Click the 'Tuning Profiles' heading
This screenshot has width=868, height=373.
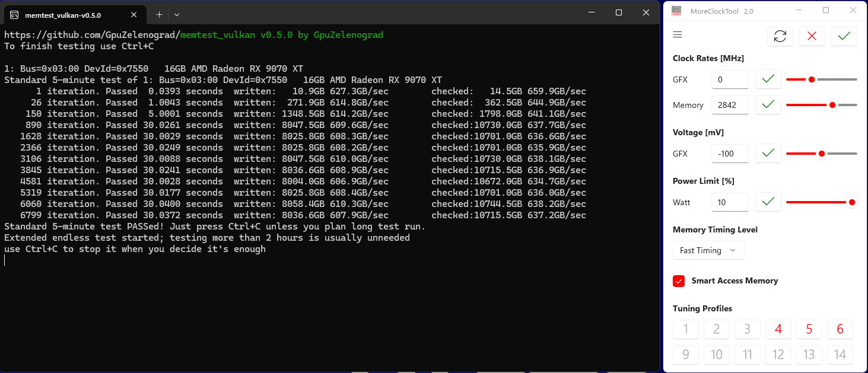click(702, 308)
